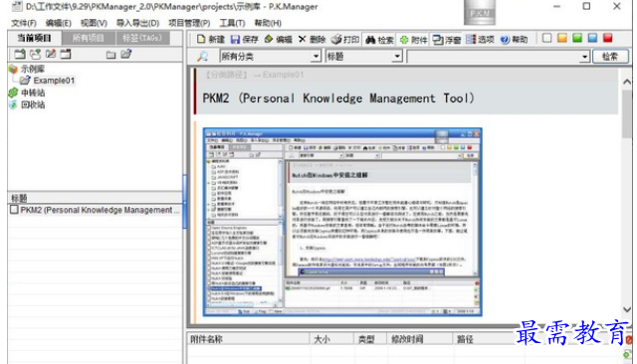Open the 编辑 (Edit) toolbar tool

click(x=279, y=40)
